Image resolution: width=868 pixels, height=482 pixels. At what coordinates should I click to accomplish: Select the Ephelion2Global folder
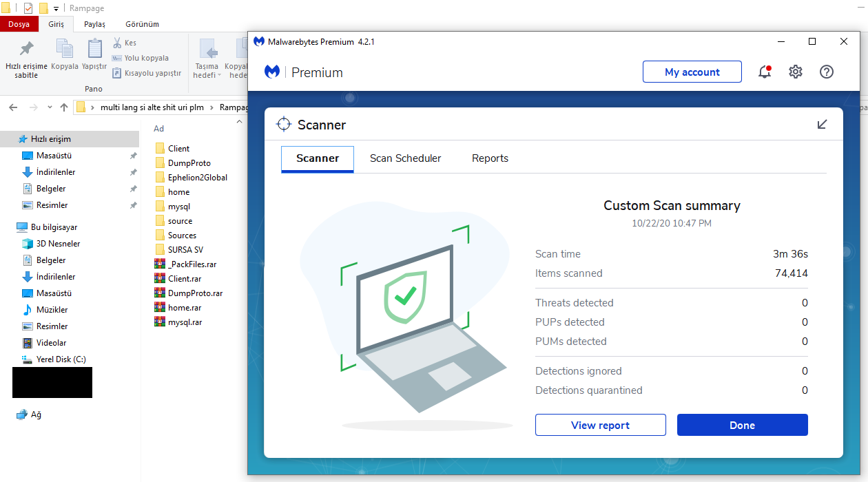[191, 178]
